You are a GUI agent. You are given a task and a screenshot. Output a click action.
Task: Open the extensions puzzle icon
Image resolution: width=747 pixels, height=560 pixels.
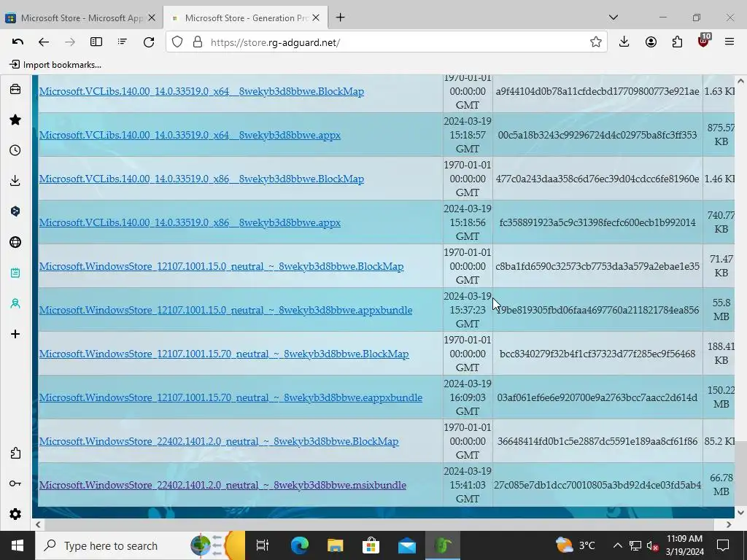(x=677, y=42)
